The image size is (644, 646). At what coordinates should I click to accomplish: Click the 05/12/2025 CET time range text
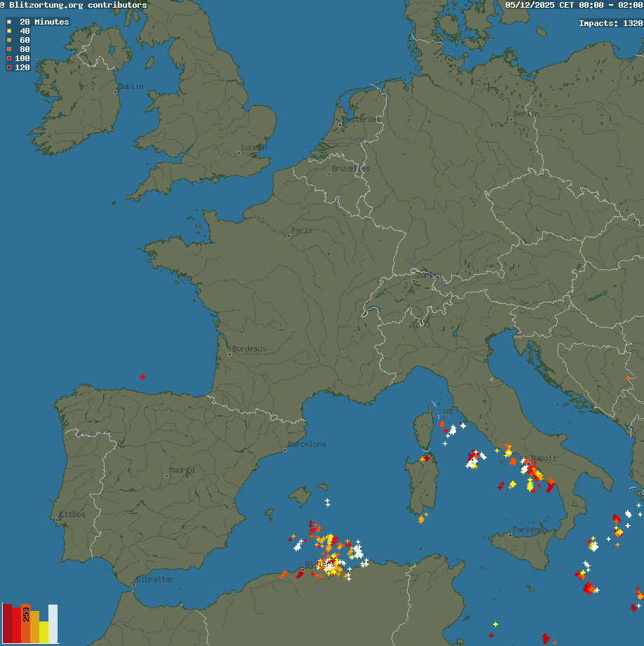tap(573, 5)
